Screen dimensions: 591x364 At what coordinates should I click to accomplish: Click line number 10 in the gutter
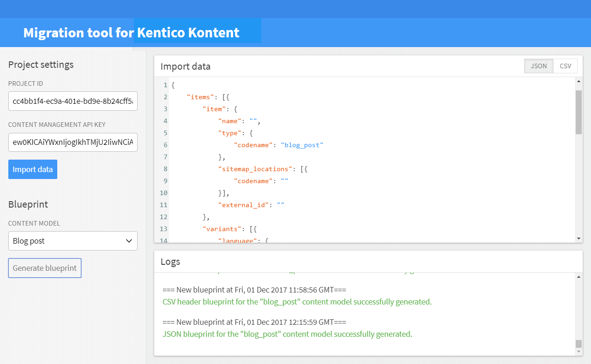point(163,193)
